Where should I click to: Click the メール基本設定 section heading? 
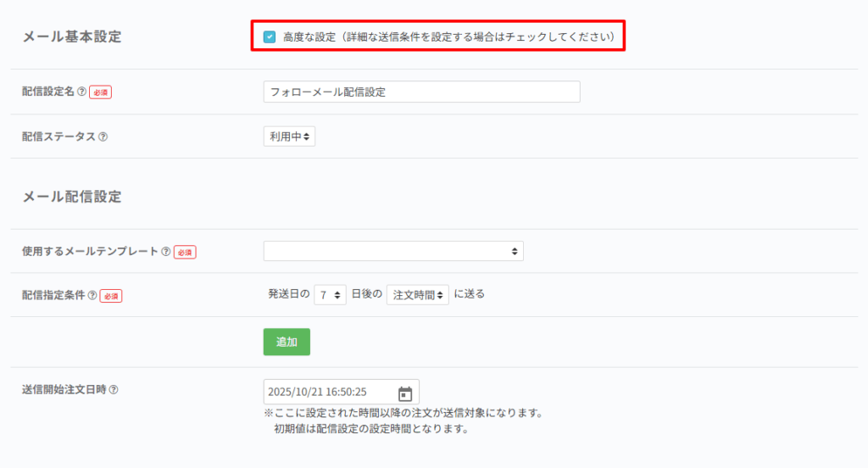point(72,36)
